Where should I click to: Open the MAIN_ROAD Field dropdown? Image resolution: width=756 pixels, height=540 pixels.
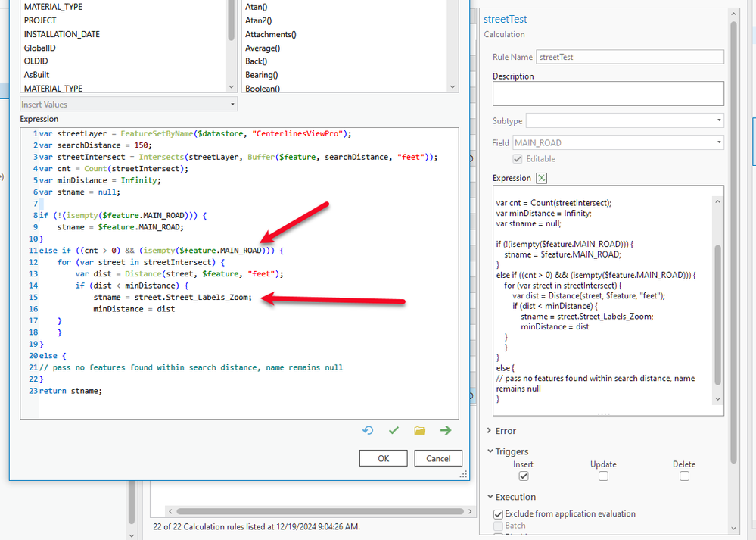click(x=618, y=143)
